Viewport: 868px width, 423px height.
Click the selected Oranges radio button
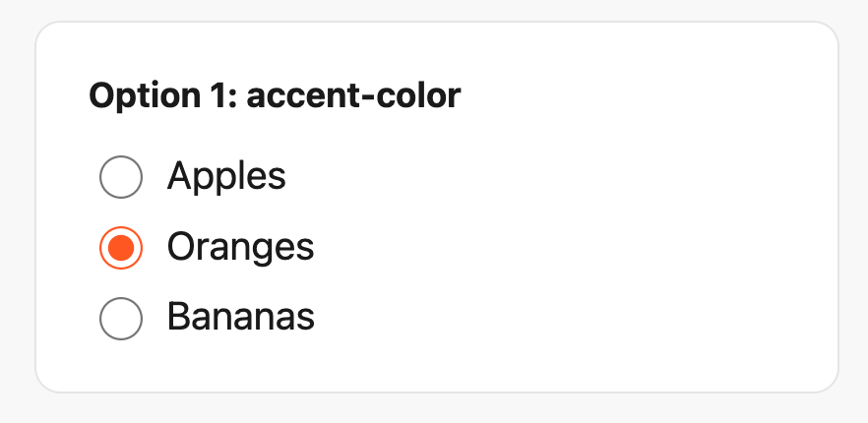pyautogui.click(x=121, y=247)
